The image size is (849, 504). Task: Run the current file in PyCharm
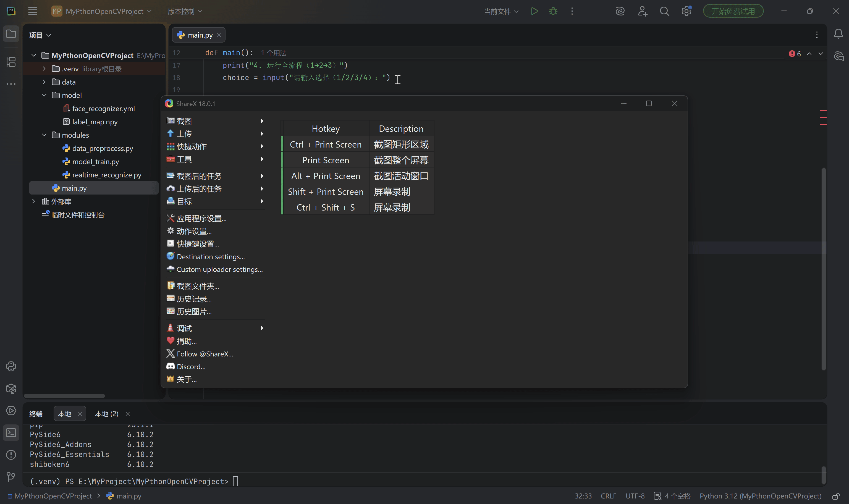coord(534,11)
